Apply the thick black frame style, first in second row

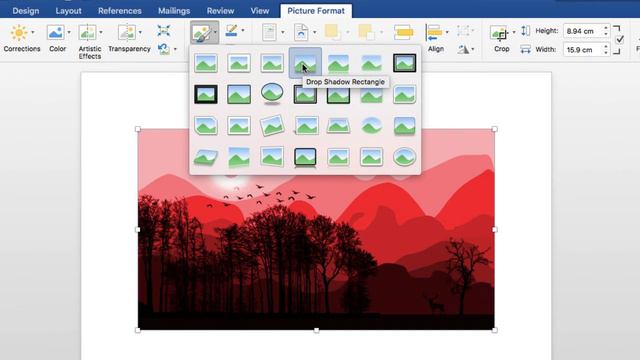point(206,94)
